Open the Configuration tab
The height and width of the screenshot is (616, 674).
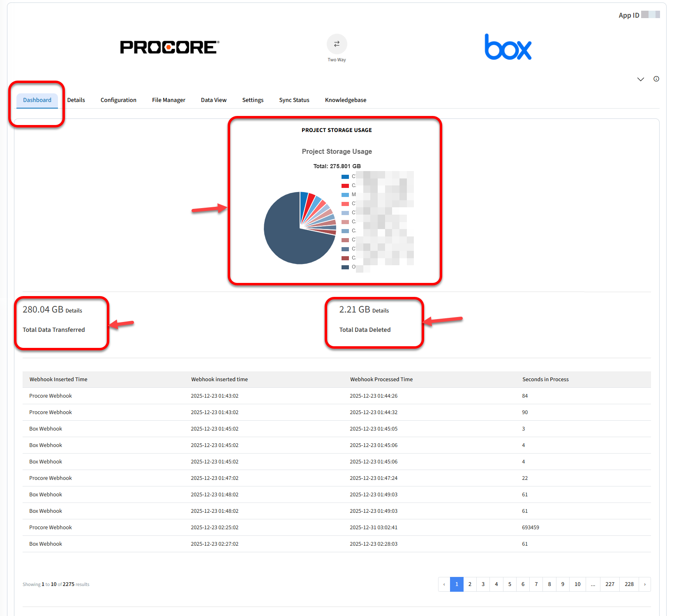click(x=118, y=100)
